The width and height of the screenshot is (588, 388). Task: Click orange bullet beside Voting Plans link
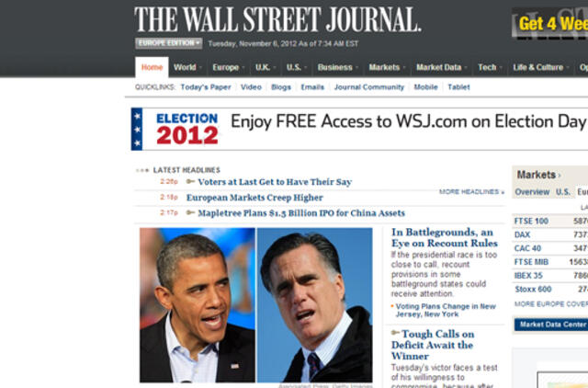coord(392,306)
